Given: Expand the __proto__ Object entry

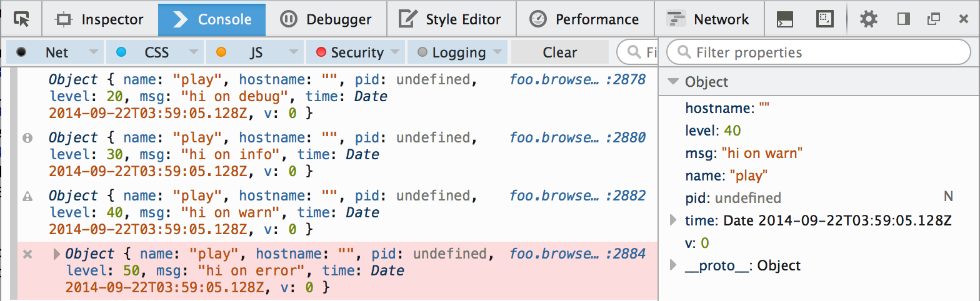Looking at the screenshot, I should point(673,265).
